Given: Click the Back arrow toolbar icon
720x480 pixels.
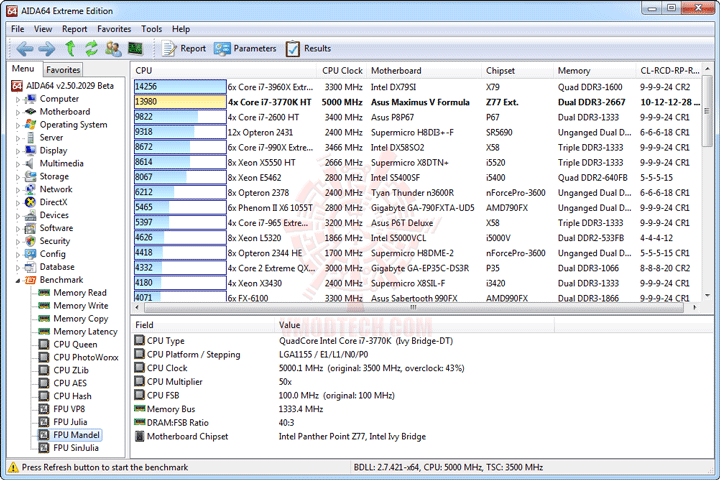Looking at the screenshot, I should tap(25, 48).
